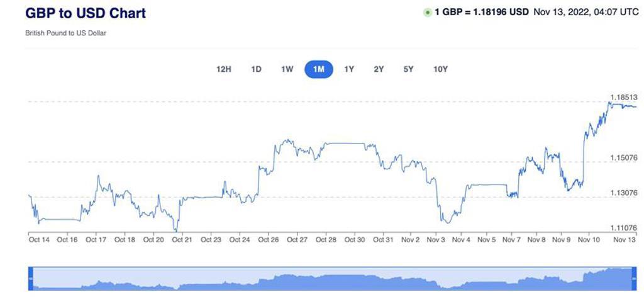Viewport: 644px width, 299px height.
Task: Switch to the 1D chart range
Action: pyautogui.click(x=256, y=69)
